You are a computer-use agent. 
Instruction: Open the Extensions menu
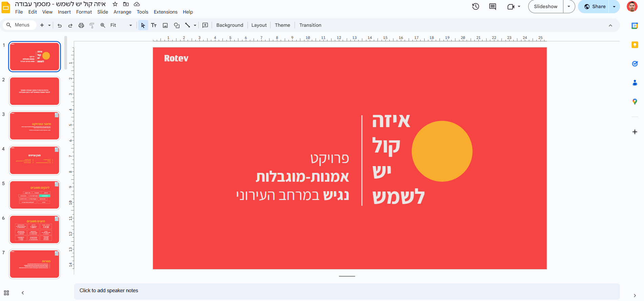coord(166,12)
